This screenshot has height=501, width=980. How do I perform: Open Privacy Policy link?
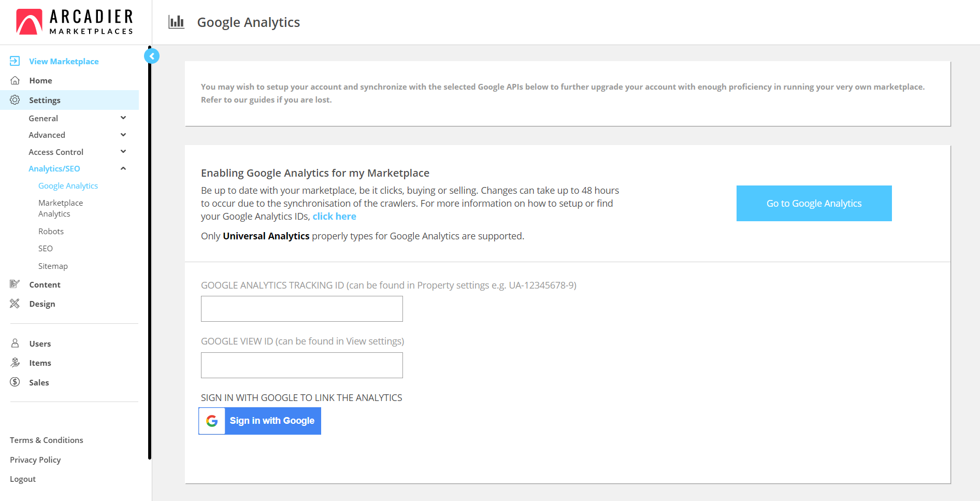tap(35, 460)
